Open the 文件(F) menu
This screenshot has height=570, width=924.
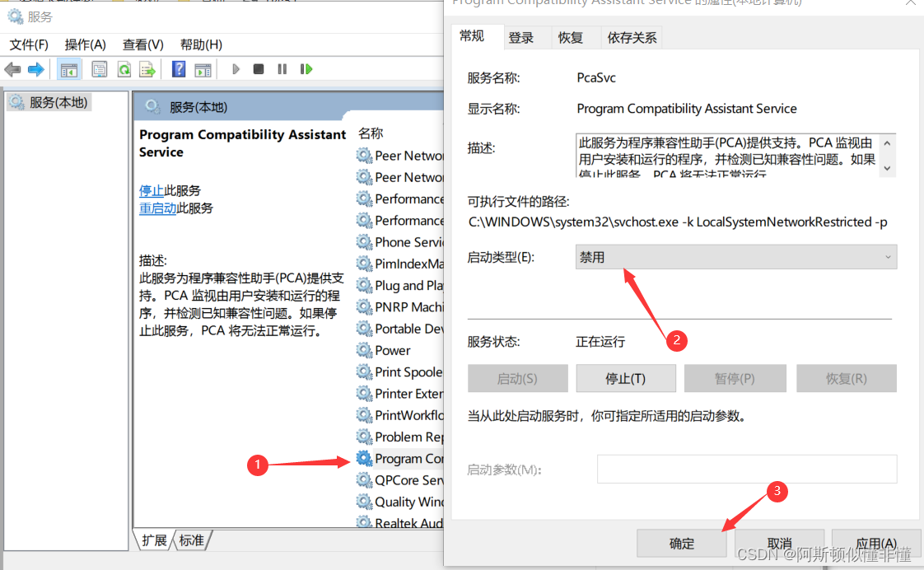[x=29, y=44]
